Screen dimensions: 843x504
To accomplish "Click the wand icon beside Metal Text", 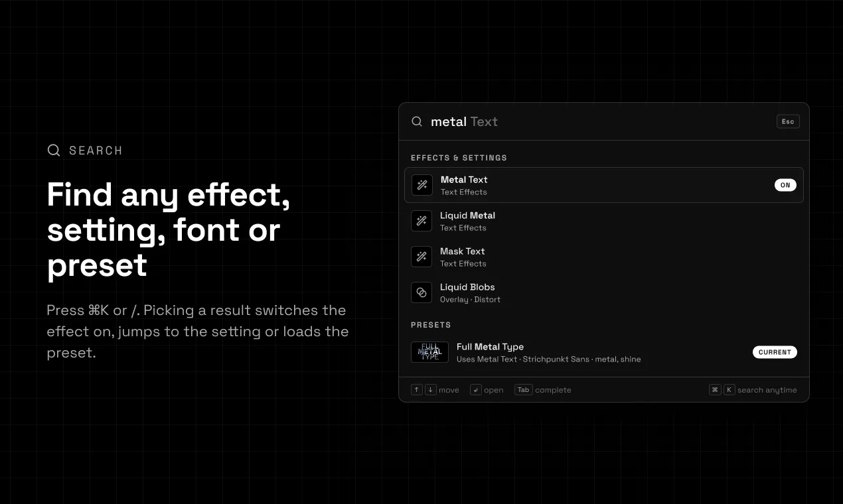I will (422, 185).
